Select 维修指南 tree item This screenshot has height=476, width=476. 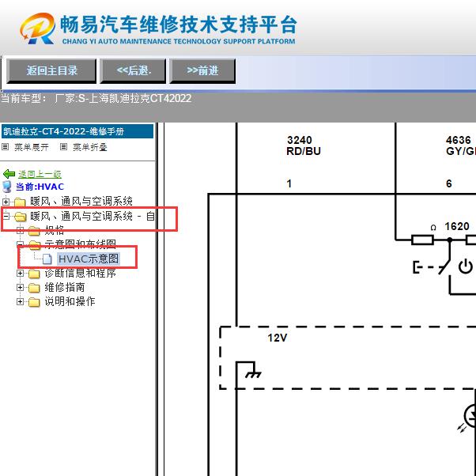coord(65,287)
